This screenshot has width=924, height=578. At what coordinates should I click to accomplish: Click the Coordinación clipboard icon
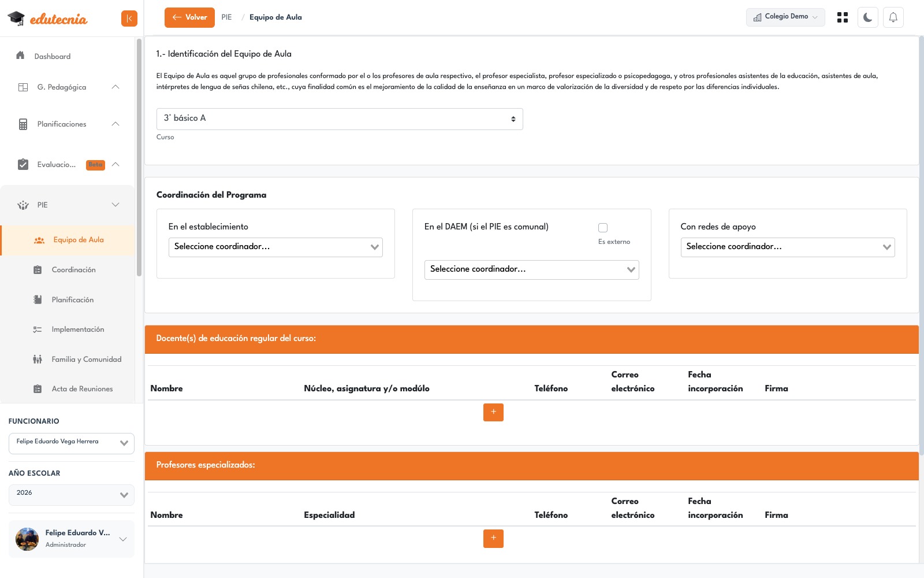tap(38, 270)
